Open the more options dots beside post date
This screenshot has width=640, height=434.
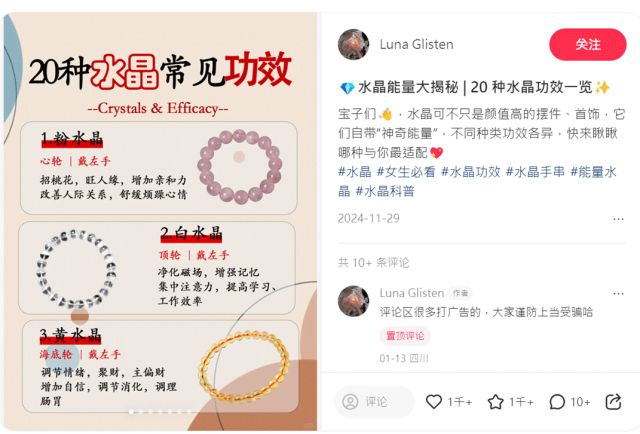[x=618, y=219]
